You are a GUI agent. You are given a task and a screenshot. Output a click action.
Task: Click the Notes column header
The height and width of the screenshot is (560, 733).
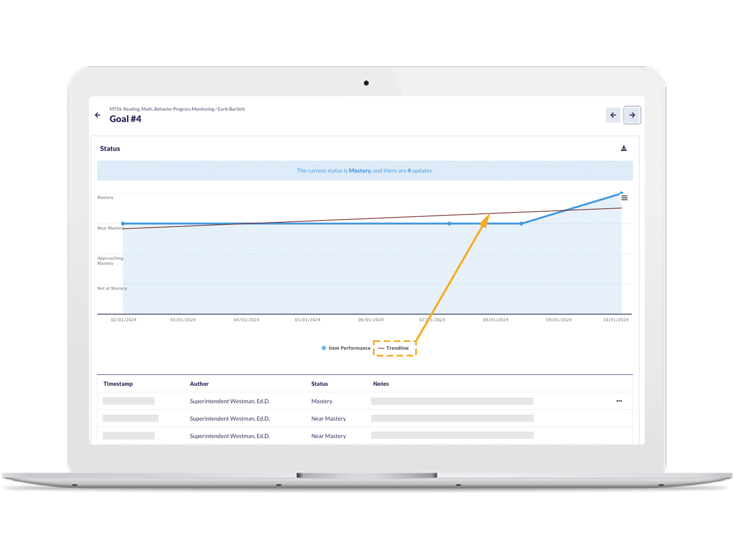pos(381,384)
